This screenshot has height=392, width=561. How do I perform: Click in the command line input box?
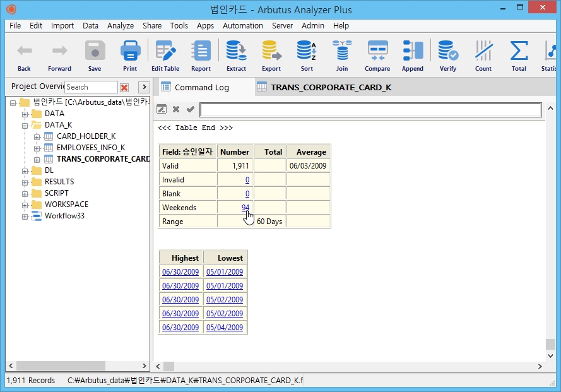click(x=370, y=110)
